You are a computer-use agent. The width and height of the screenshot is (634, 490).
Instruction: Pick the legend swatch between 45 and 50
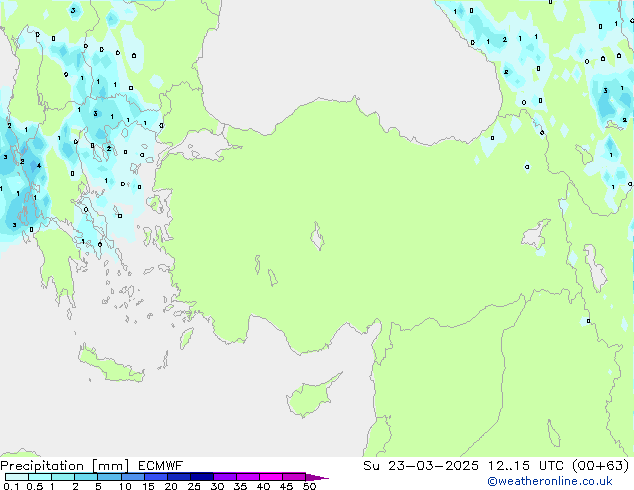294,477
